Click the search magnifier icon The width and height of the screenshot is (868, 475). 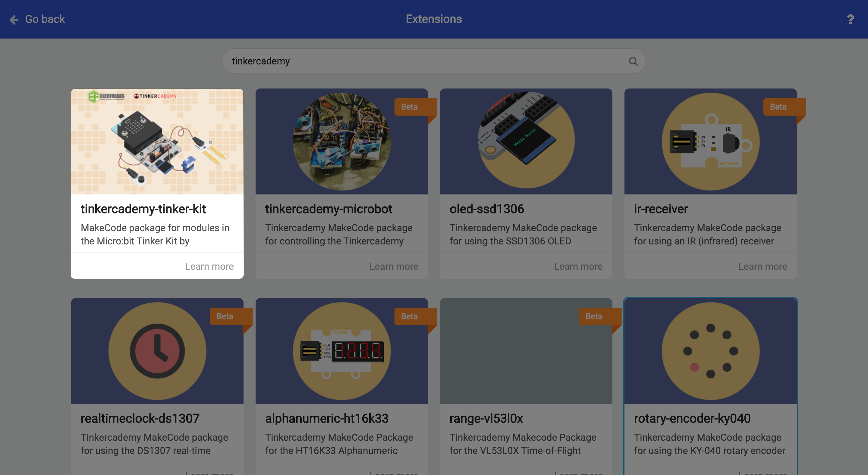click(x=633, y=61)
